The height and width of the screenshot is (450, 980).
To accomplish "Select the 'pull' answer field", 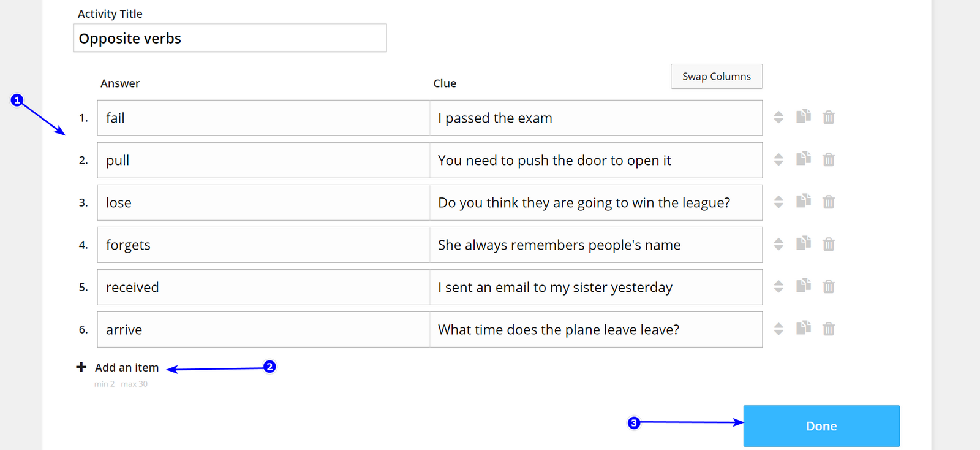I will (x=263, y=160).
